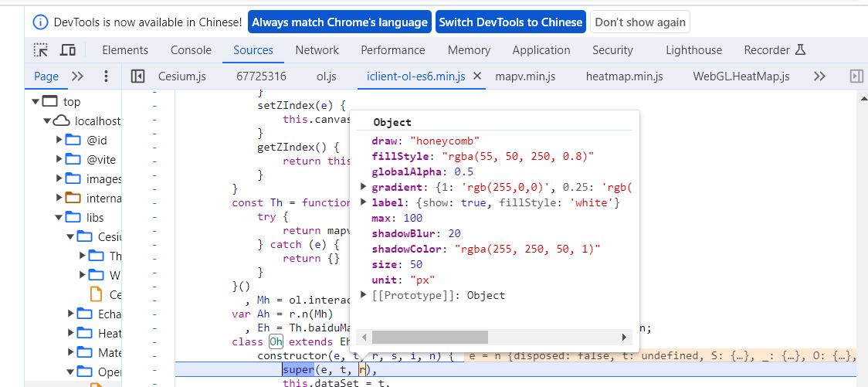Click the localhost cloud icon
The height and width of the screenshot is (387, 868).
coord(62,121)
